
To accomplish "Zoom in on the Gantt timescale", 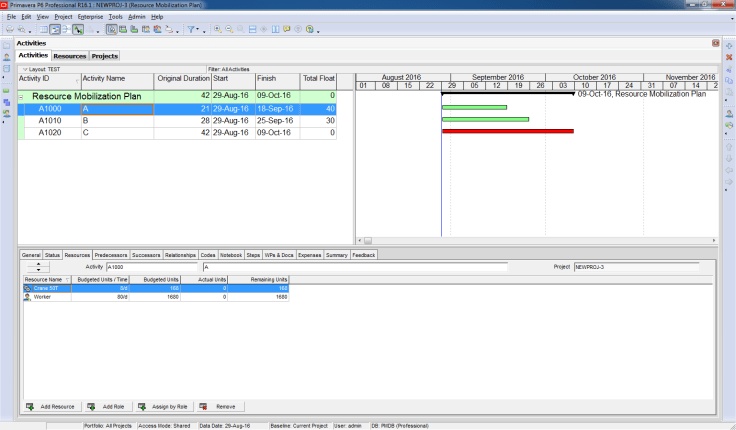I will [218, 29].
